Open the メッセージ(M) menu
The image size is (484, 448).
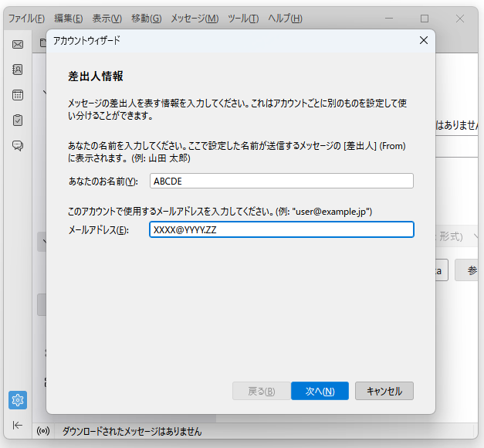pos(194,18)
